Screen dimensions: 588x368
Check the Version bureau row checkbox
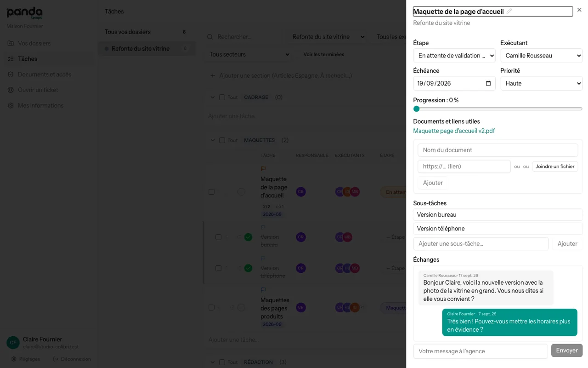218,237
